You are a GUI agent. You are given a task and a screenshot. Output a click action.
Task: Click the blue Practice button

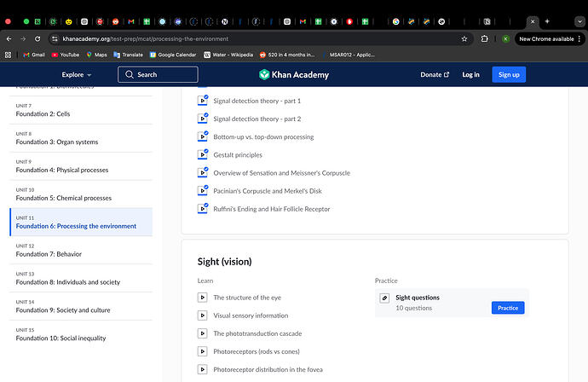[508, 308]
